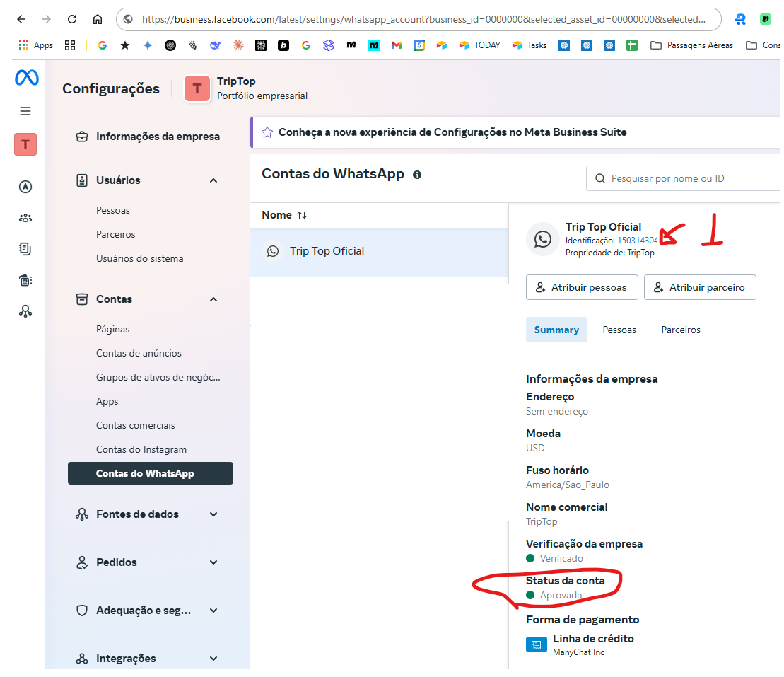
Task: Click the site info icon in the address bar
Action: point(128,19)
